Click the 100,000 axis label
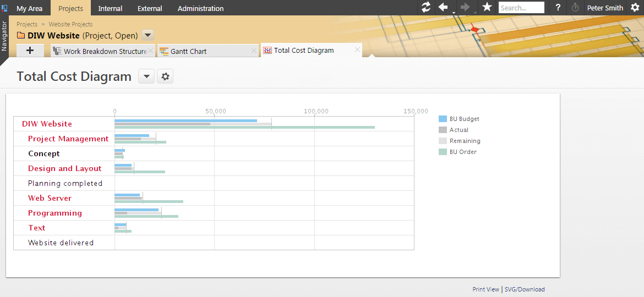 [x=316, y=111]
